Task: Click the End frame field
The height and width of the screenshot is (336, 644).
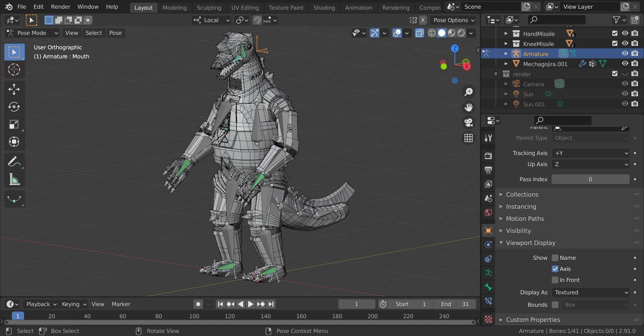Action: pos(454,304)
